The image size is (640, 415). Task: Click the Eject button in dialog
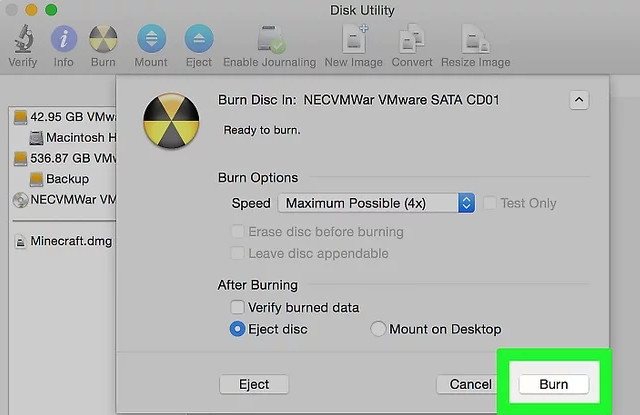tap(254, 384)
